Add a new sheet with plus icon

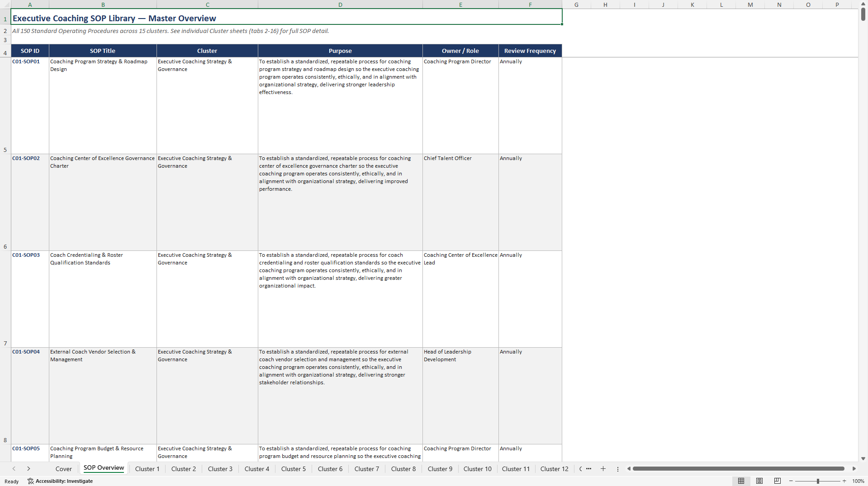[603, 469]
